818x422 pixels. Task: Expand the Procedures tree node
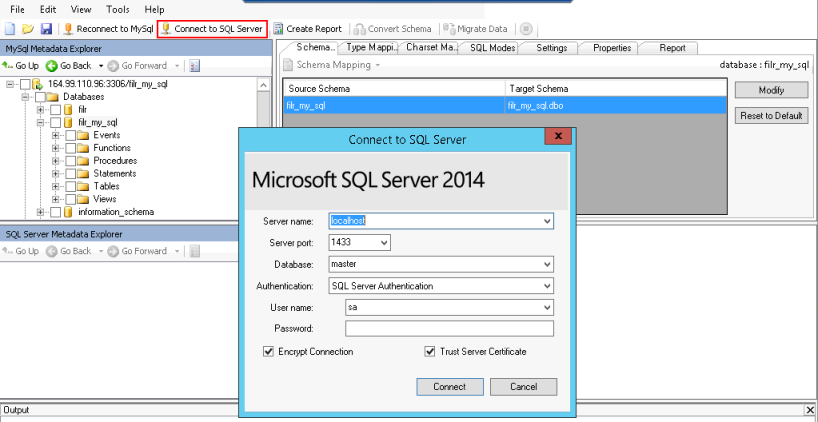[x=55, y=161]
